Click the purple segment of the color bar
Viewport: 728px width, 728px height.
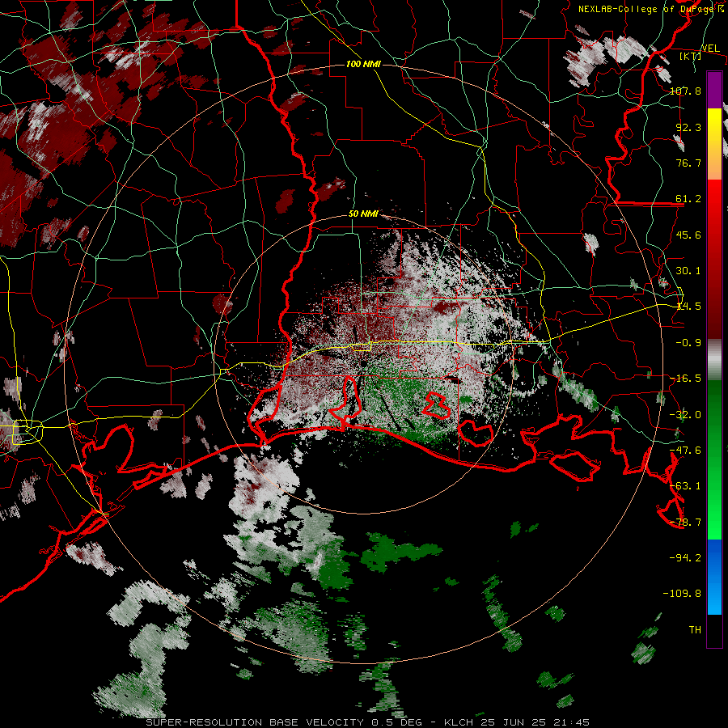714,90
